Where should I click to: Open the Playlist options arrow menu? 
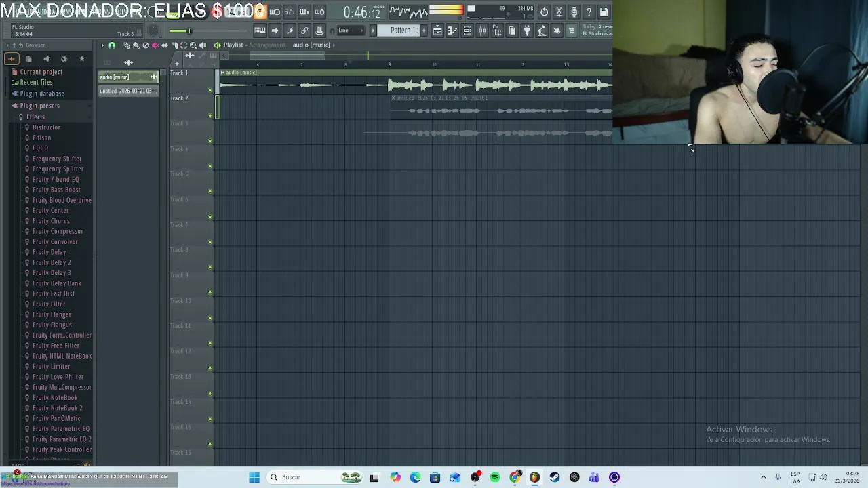click(x=102, y=45)
